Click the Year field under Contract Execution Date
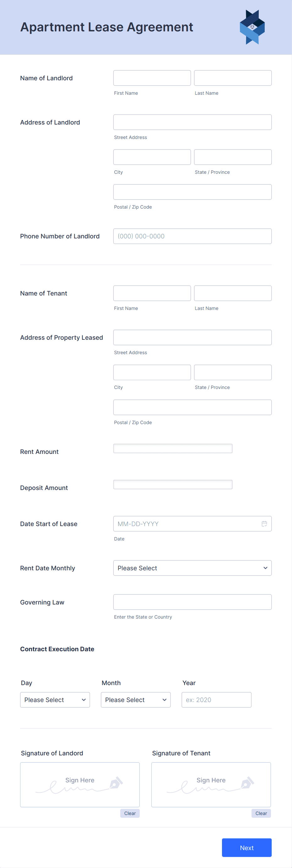The width and height of the screenshot is (292, 868). pos(216,700)
